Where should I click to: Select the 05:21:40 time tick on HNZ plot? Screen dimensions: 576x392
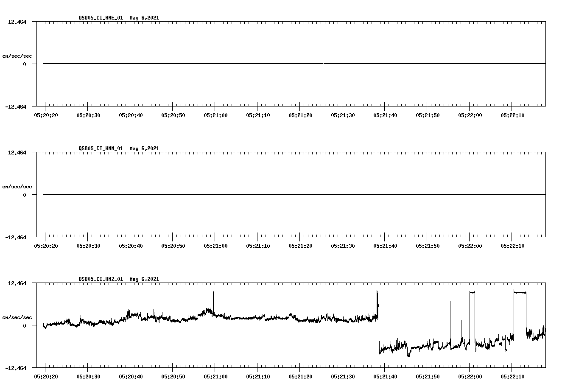[x=385, y=375]
